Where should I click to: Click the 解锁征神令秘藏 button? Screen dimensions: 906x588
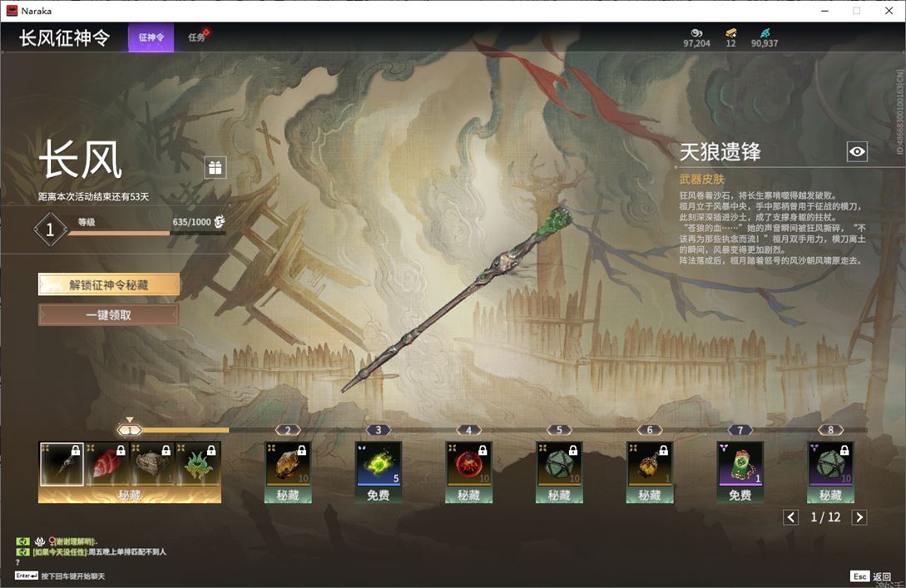(x=109, y=284)
